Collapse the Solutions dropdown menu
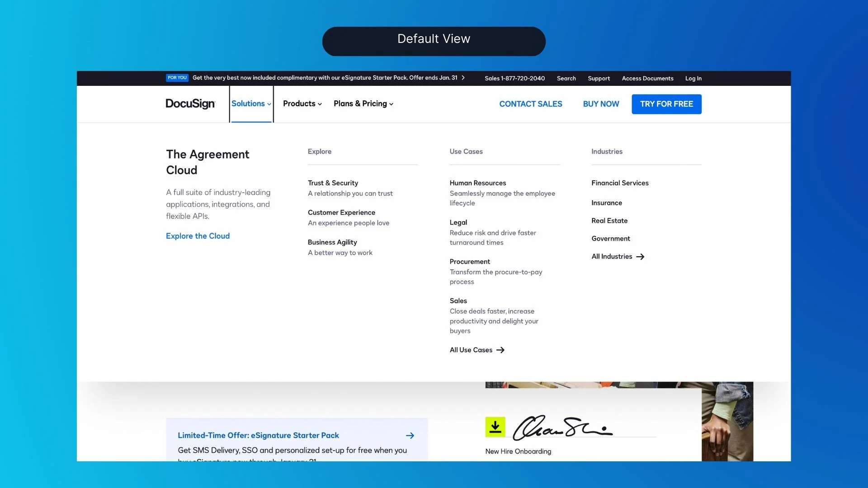Screen dimensions: 868x488 tap(251, 103)
